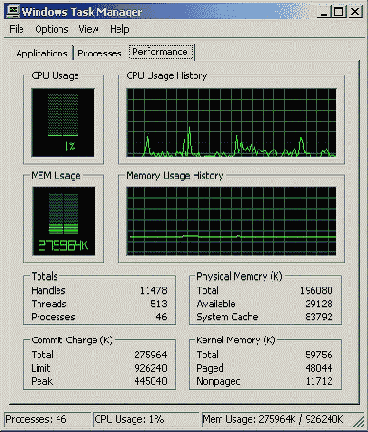Click the Mem Usage status bar section
This screenshot has width=368, height=432.
(x=273, y=419)
